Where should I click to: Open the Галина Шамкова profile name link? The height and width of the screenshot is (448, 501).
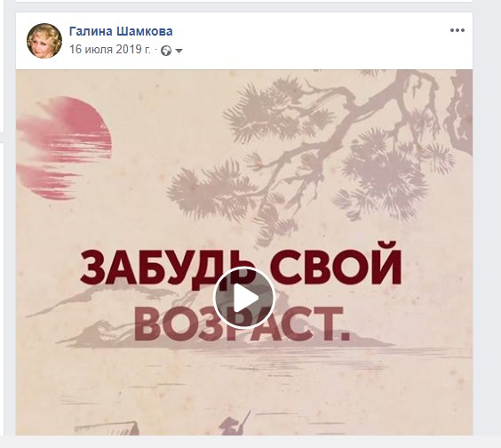pyautogui.click(x=121, y=31)
